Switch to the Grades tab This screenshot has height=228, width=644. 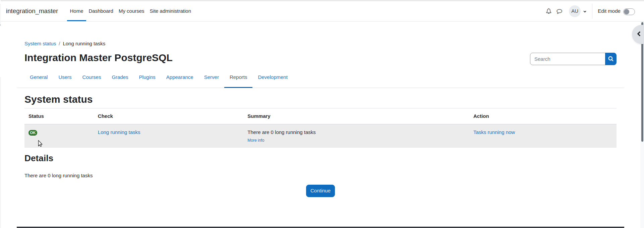click(x=120, y=77)
